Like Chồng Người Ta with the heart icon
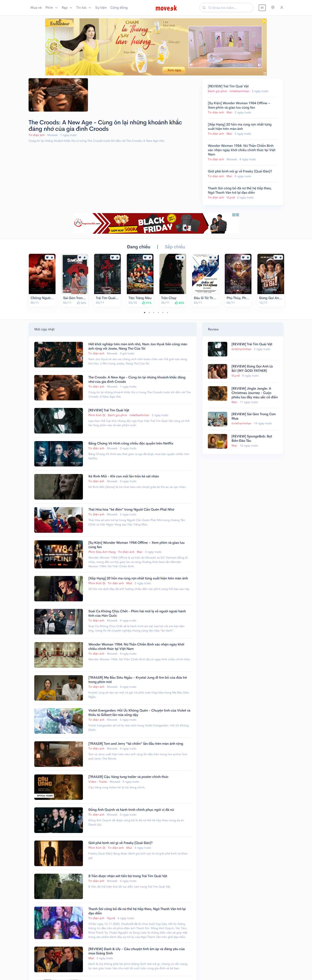Image resolution: width=312 pixels, height=980 pixels. pos(47,257)
